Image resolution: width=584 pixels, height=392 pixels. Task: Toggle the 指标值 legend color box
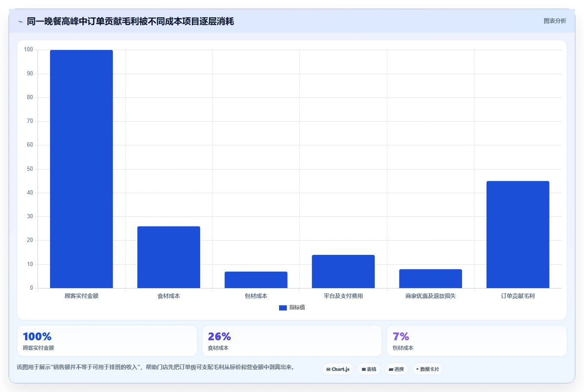click(283, 308)
